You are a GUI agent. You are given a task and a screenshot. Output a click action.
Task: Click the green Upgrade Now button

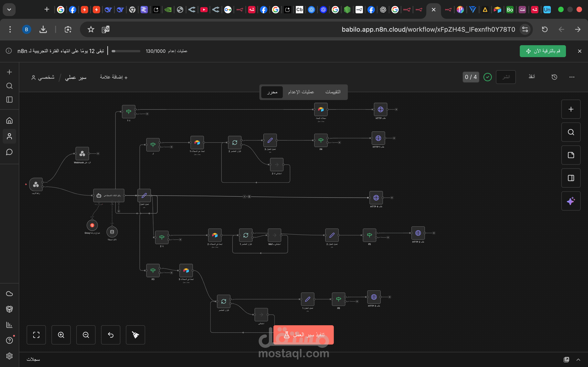pos(543,51)
